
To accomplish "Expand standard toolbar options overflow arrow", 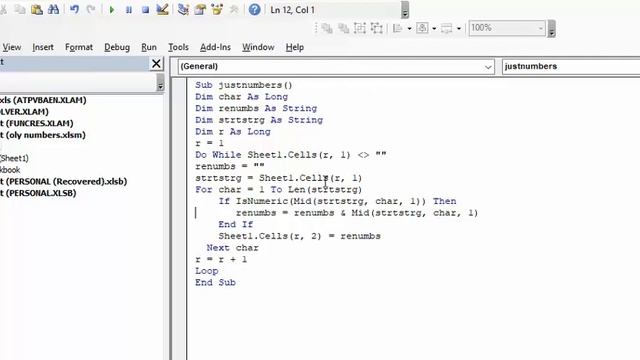I will tap(404, 10).
